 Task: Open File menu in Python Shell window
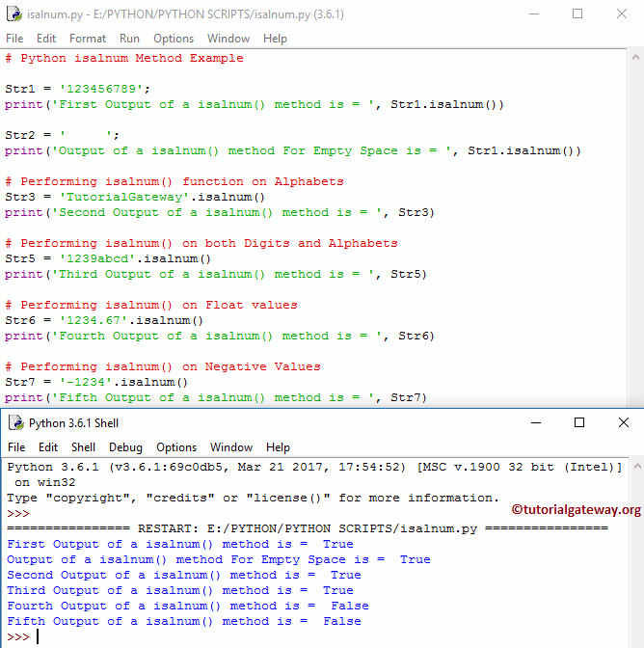(x=16, y=447)
